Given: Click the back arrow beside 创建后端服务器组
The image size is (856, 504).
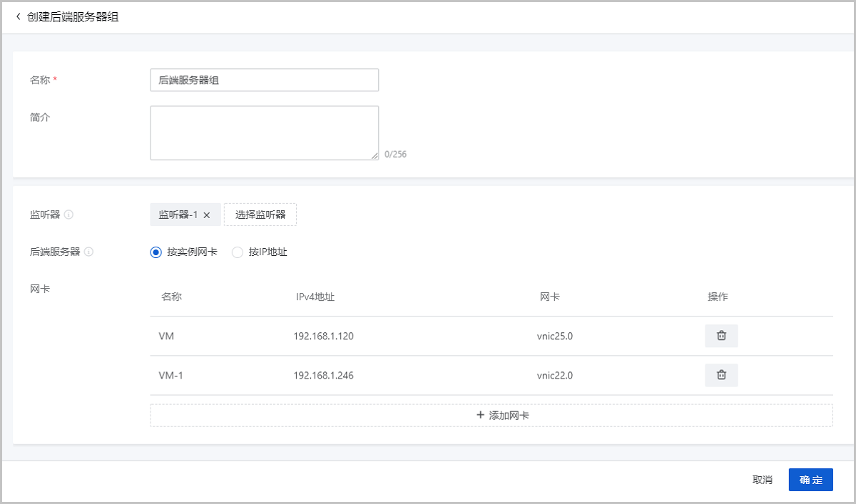Looking at the screenshot, I should pyautogui.click(x=19, y=16).
